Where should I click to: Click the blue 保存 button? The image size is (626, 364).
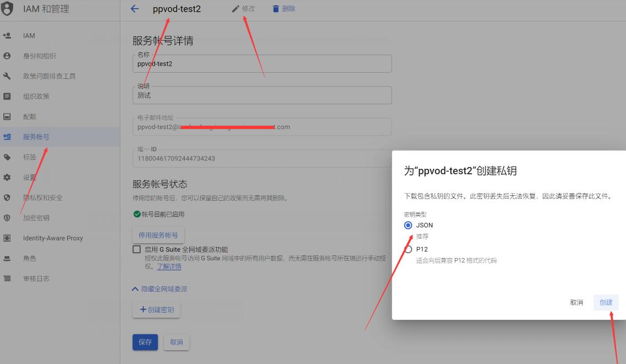click(x=145, y=342)
